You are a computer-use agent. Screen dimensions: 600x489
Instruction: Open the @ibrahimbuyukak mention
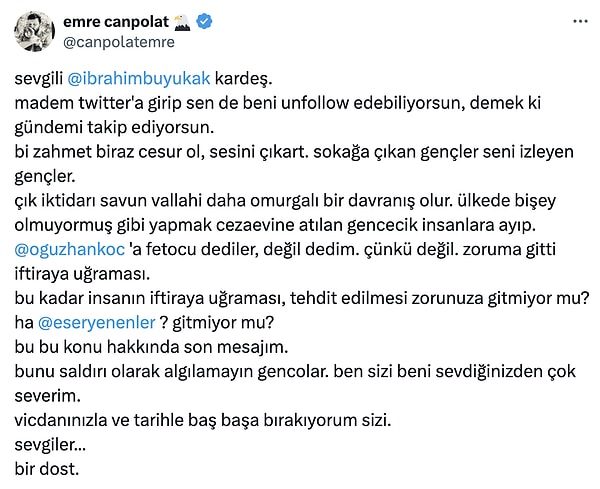tap(139, 78)
